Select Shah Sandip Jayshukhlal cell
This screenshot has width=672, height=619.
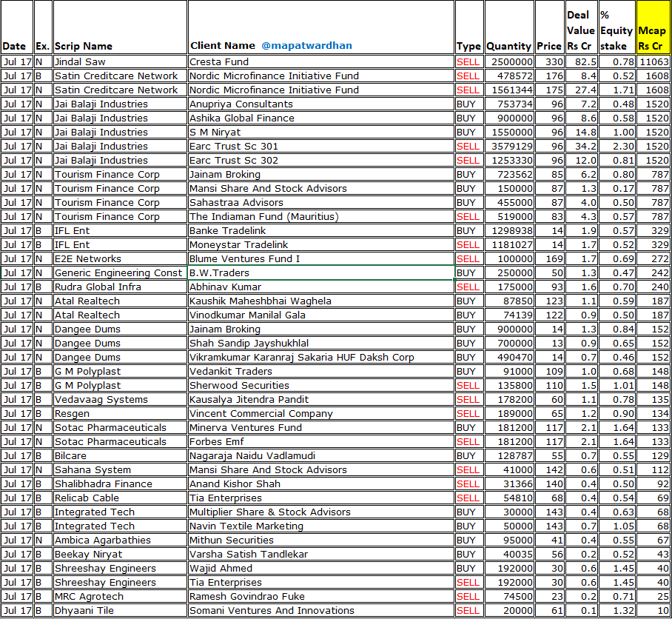pos(321,343)
